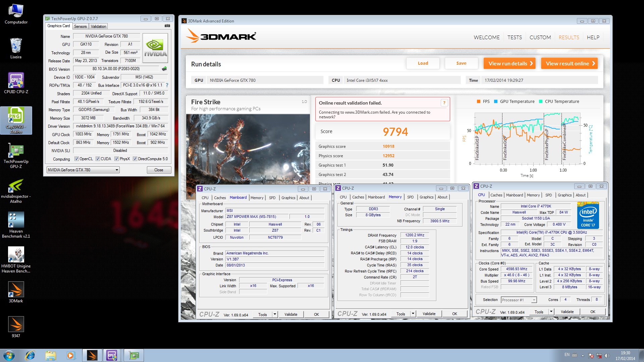Toggle OpenCL checkbox in GPU-Z

pyautogui.click(x=76, y=159)
